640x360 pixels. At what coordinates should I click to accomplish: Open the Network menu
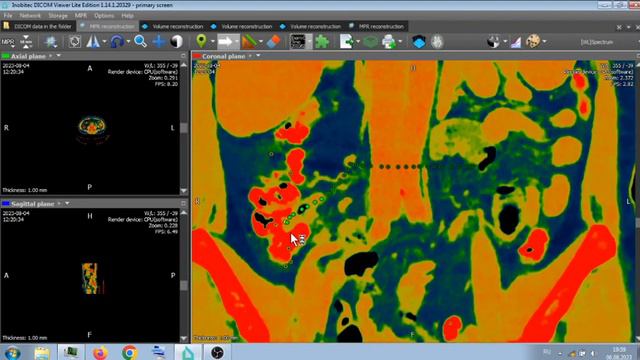(30, 16)
